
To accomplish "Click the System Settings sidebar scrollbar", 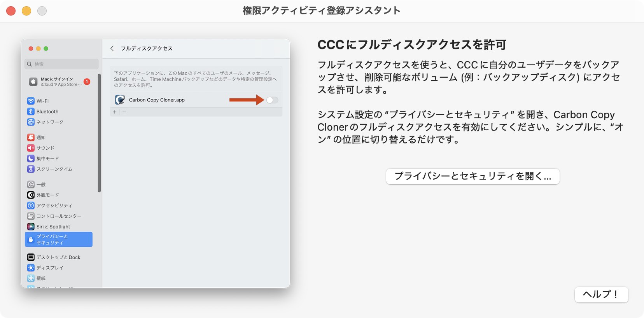I will (99, 133).
